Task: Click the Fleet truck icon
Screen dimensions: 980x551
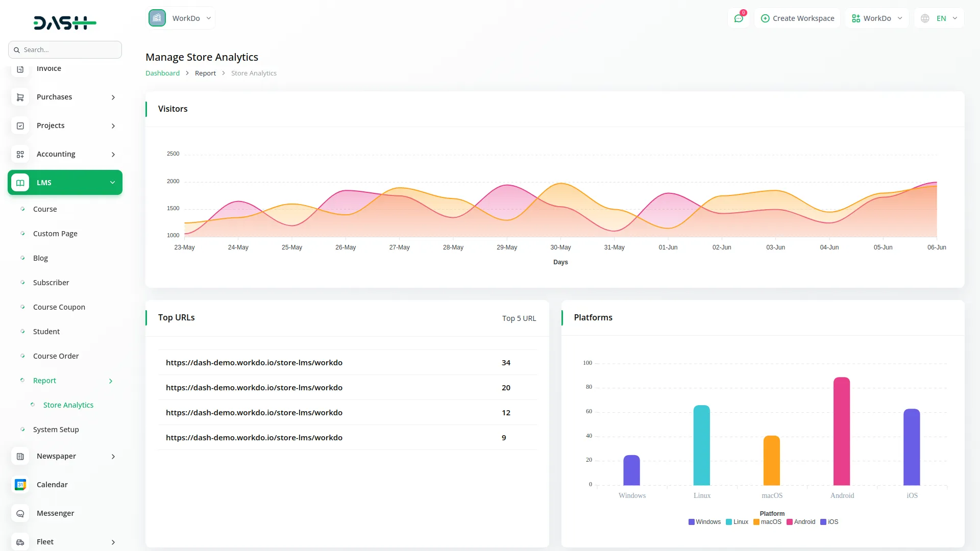Action: pos(20,542)
